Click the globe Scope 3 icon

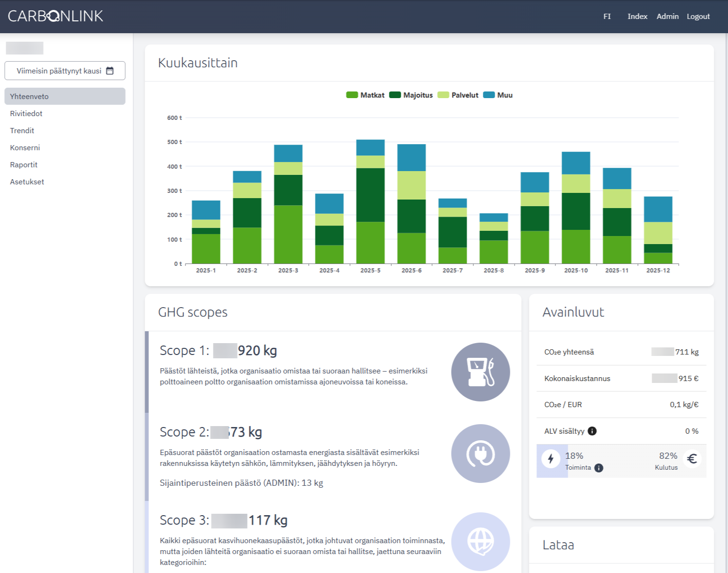480,542
